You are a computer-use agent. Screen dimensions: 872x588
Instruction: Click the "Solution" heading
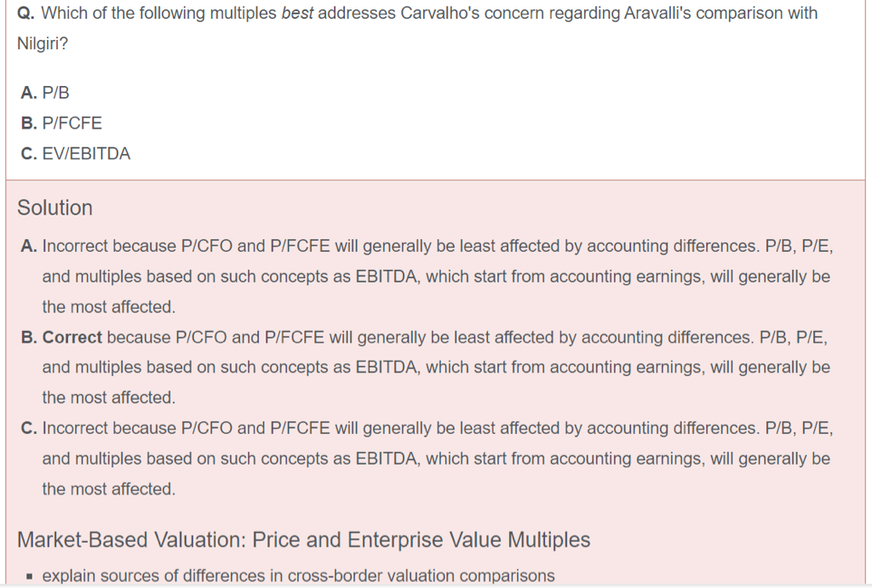point(55,208)
